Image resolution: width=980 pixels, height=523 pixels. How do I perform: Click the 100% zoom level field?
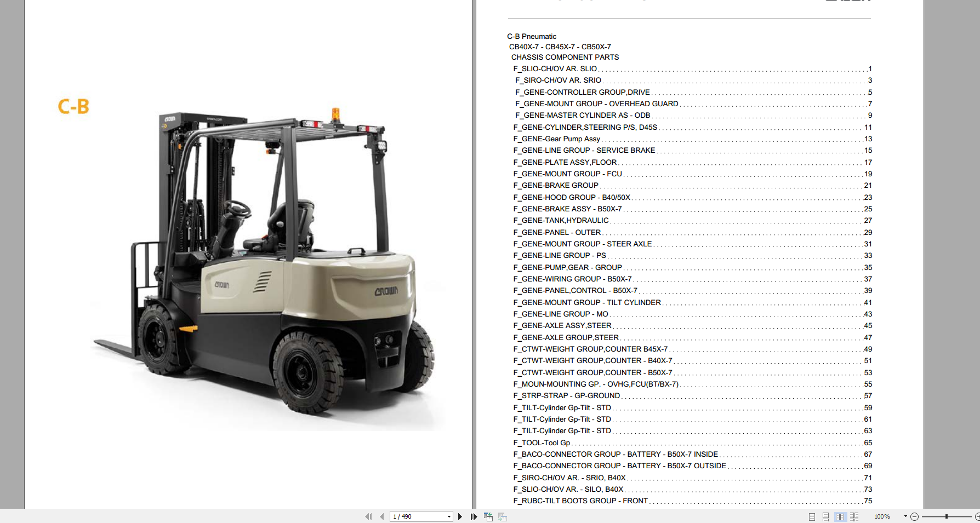[882, 516]
